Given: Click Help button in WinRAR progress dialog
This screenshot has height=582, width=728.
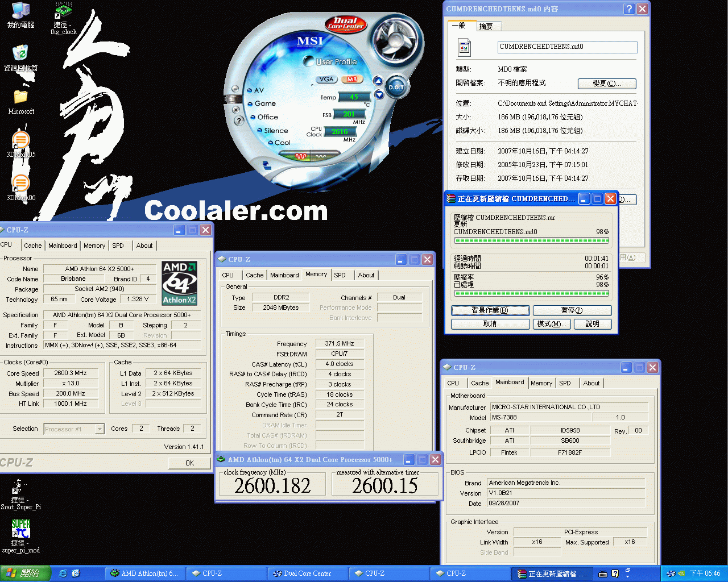Looking at the screenshot, I should click(592, 324).
